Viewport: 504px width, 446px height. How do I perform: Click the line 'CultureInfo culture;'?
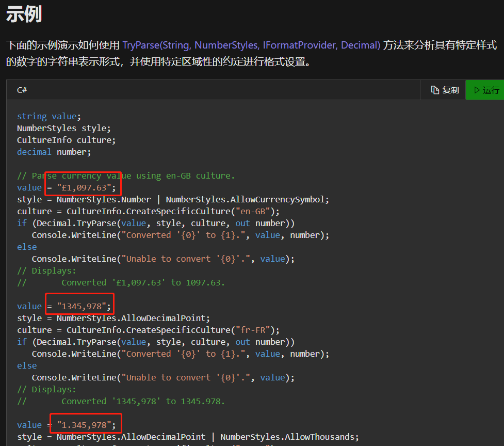(66, 140)
